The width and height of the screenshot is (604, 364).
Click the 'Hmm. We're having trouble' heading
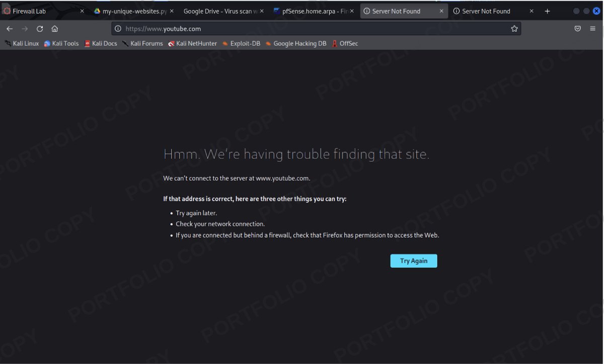296,154
